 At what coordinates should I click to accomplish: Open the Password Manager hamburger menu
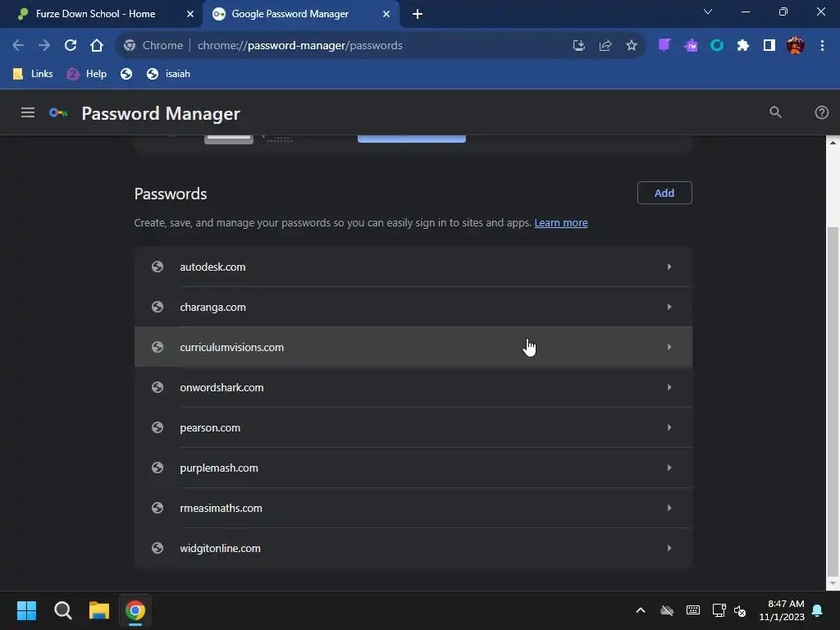point(28,112)
